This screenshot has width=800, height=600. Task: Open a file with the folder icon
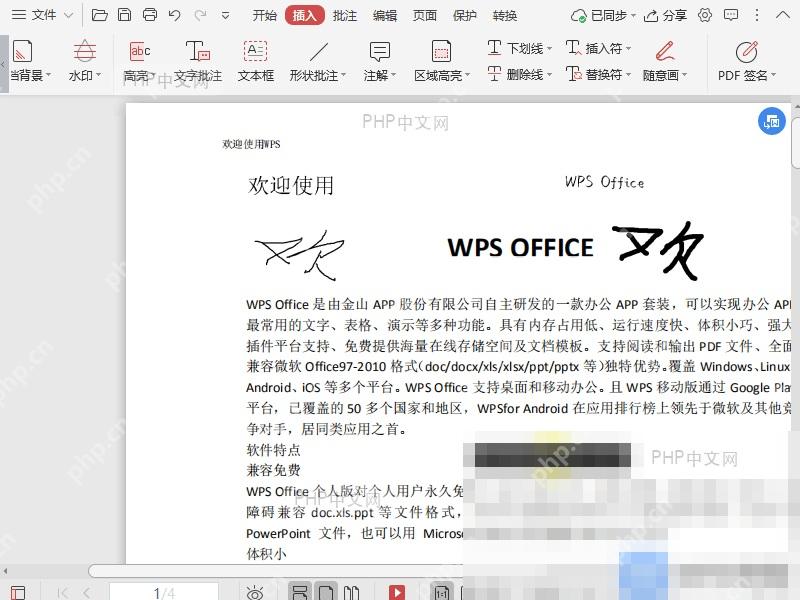(x=99, y=15)
